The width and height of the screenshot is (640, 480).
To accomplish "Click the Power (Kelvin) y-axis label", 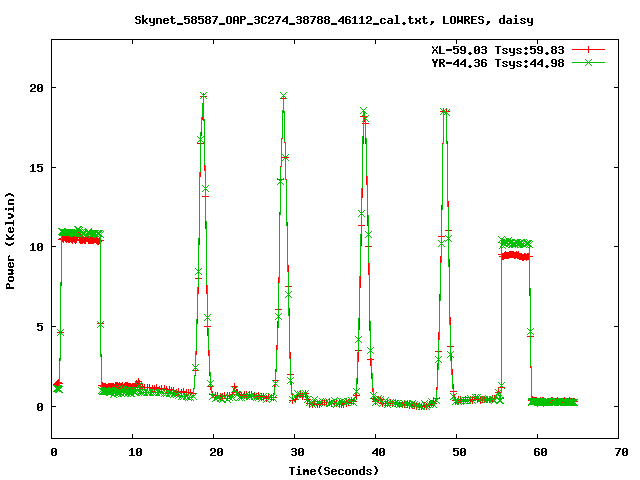I will coord(10,241).
